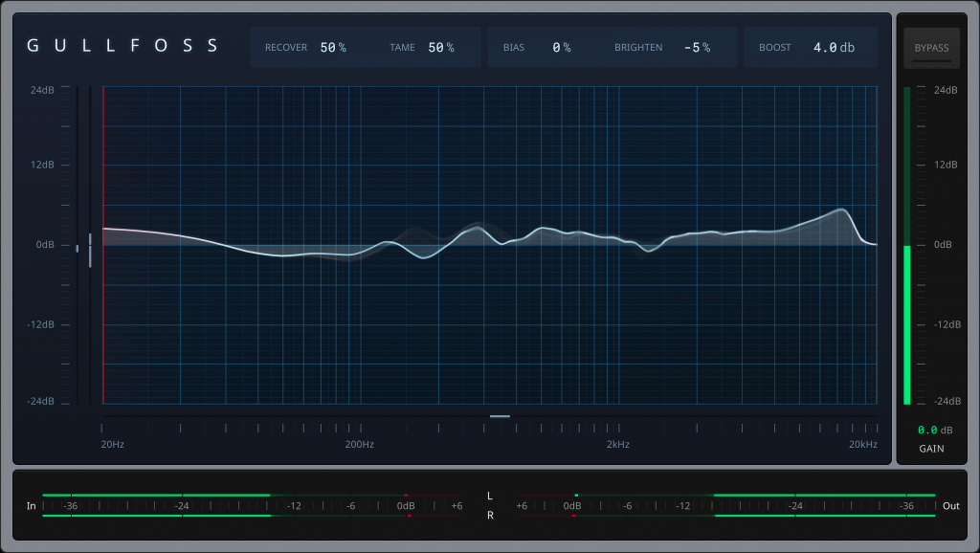Click the Out meter's right channel bar

click(x=823, y=516)
